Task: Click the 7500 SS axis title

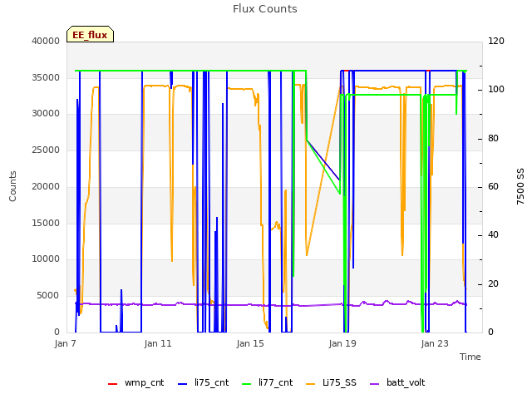Action: pyautogui.click(x=520, y=186)
